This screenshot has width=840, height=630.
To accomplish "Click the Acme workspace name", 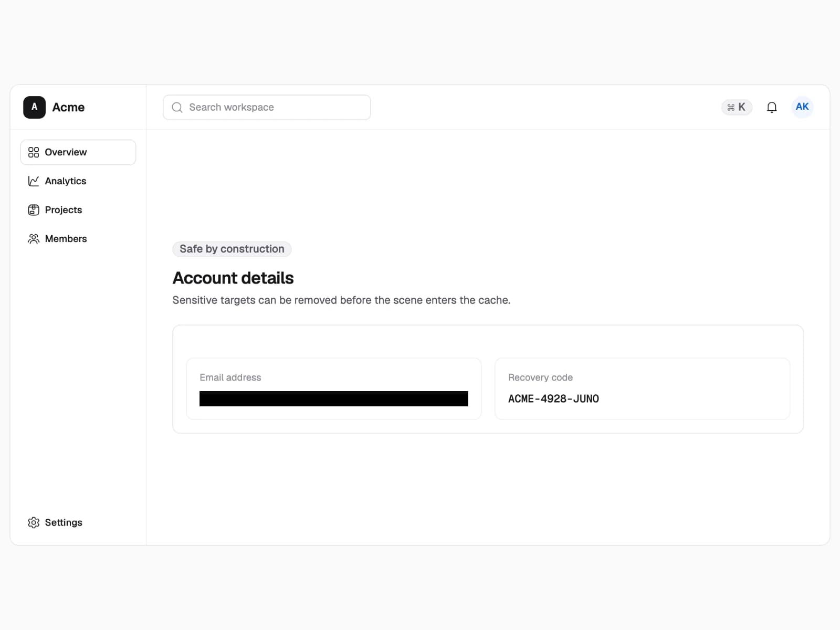I will click(x=68, y=107).
